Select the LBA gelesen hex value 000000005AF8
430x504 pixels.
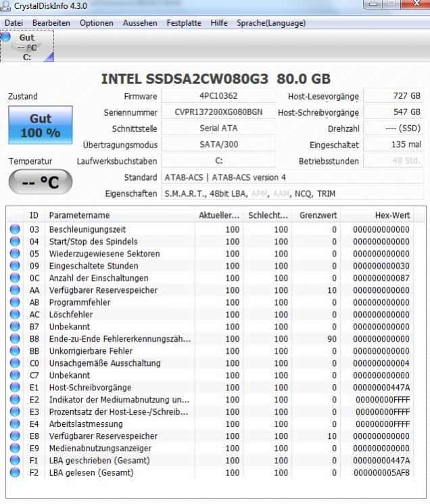[381, 472]
